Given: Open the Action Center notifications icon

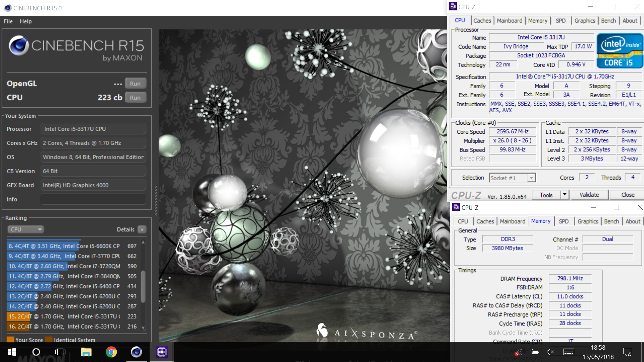Looking at the screenshot, I should coord(627,352).
